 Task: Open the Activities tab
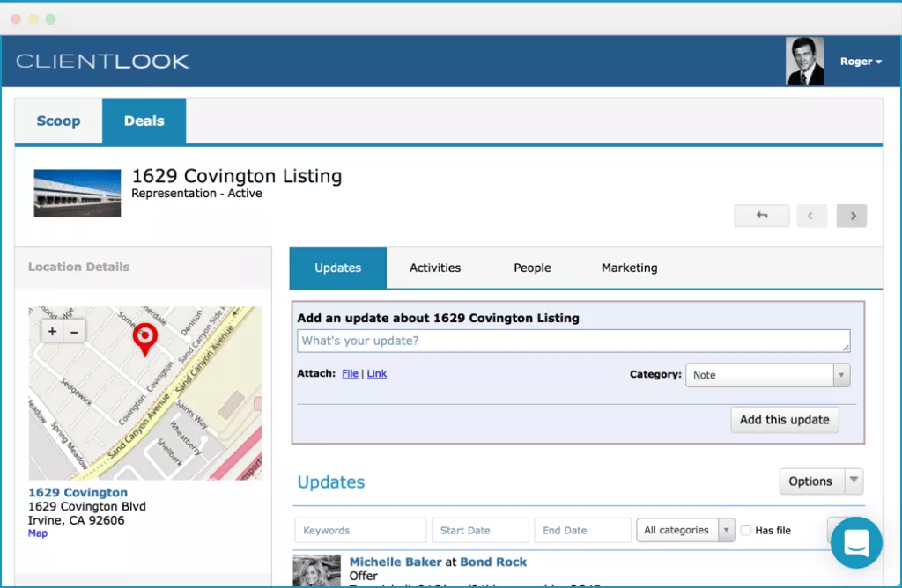pos(435,268)
